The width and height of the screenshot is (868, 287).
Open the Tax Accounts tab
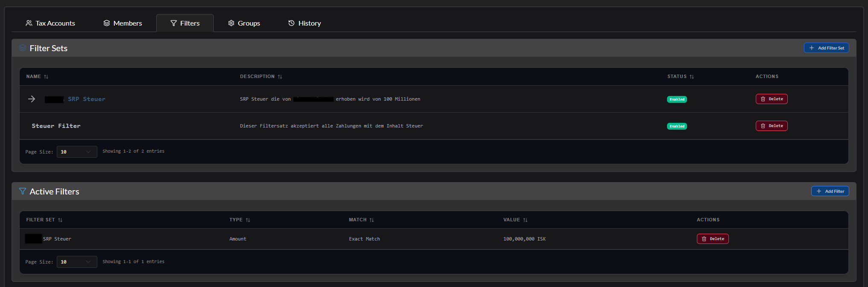tap(50, 23)
